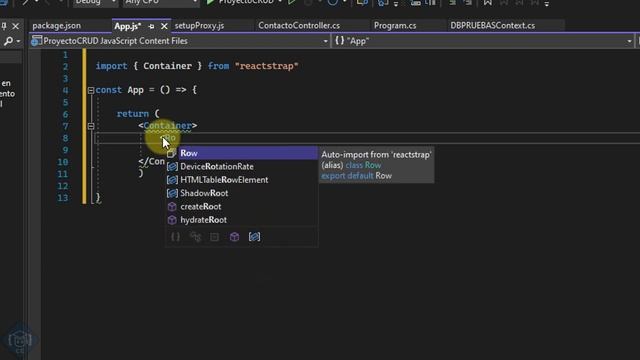Click the "reactstrap" string in the import
640x360 pixels.
click(x=267, y=66)
